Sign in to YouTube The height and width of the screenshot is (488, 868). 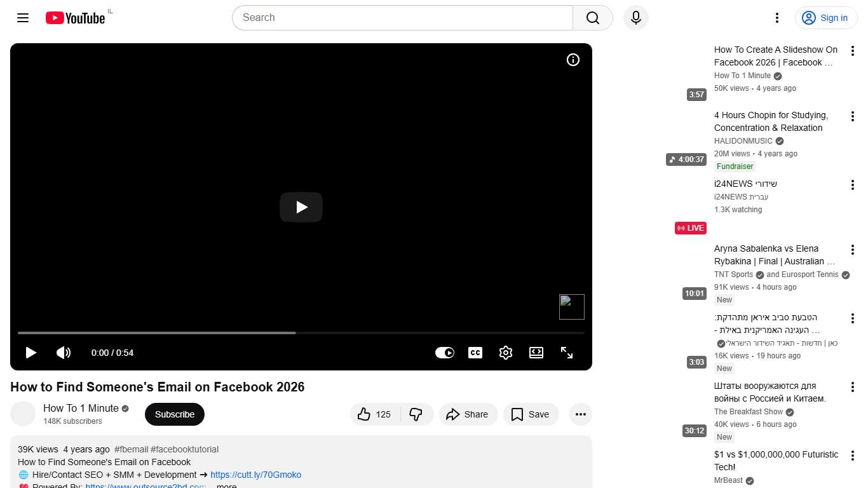click(825, 17)
